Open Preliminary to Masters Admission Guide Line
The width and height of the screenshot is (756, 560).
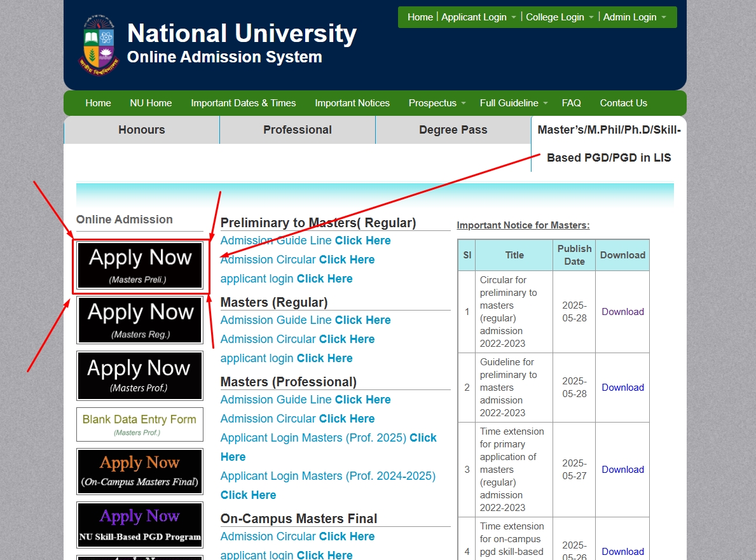305,240
